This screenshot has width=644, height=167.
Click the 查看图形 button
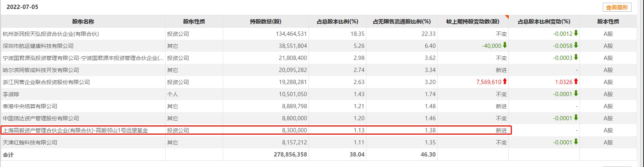coord(617,7)
